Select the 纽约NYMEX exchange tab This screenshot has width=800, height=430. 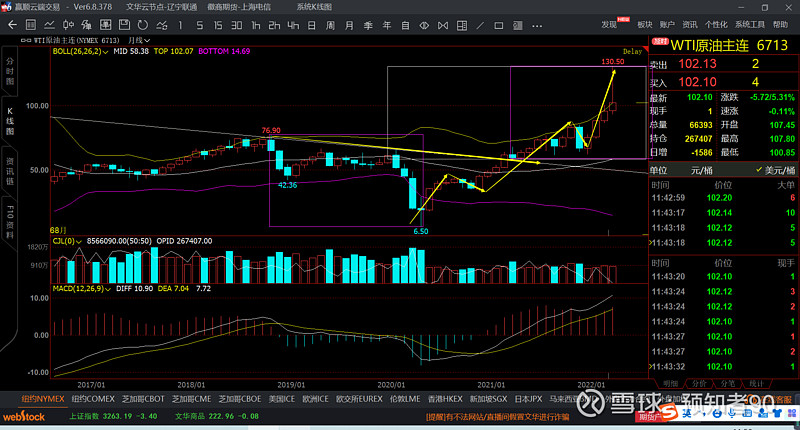coord(43,399)
